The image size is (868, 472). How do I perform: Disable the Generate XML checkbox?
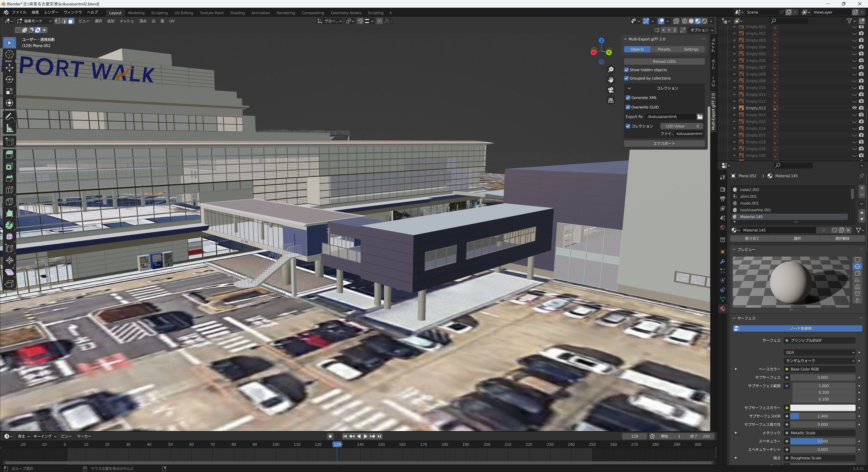click(628, 98)
